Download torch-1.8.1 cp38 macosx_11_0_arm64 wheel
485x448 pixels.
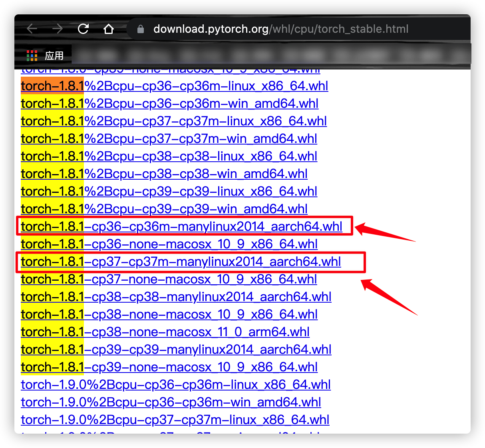click(x=165, y=332)
